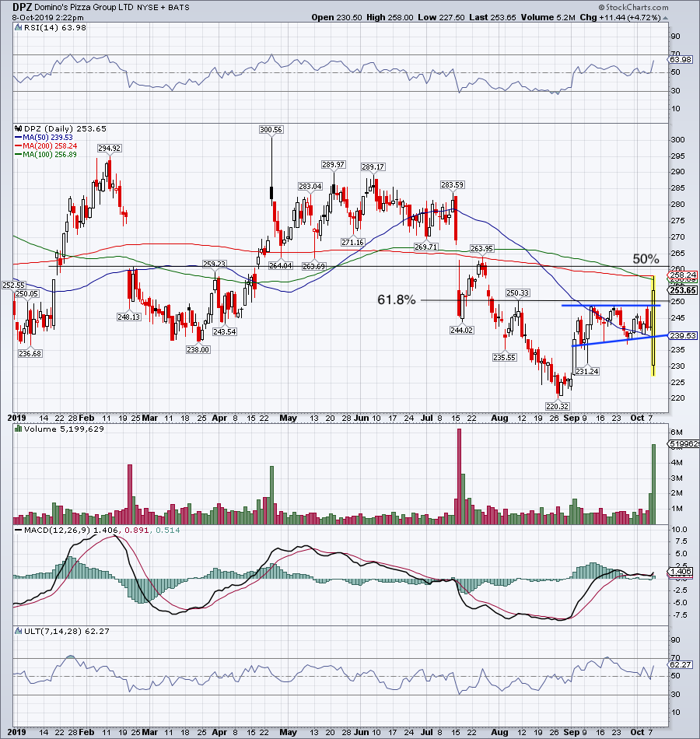The image size is (700, 739).
Task: Click the 1.406 MACD axis tag
Action: coord(681,572)
